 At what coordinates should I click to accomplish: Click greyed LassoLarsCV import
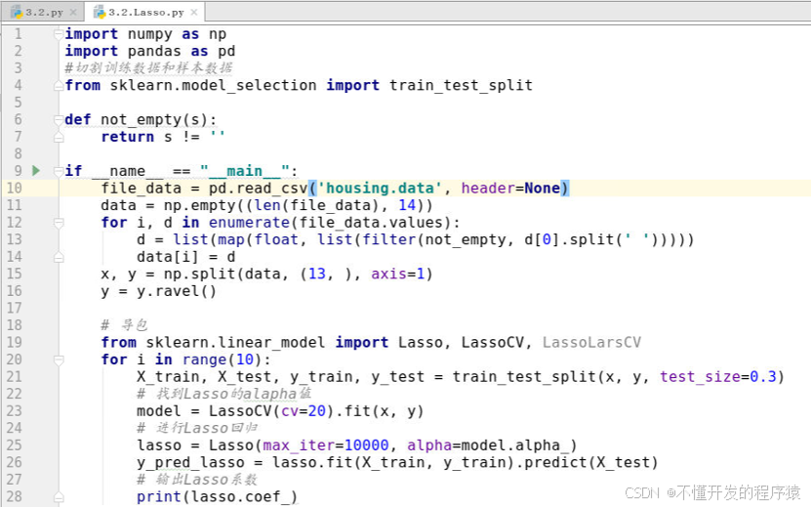pyautogui.click(x=591, y=342)
